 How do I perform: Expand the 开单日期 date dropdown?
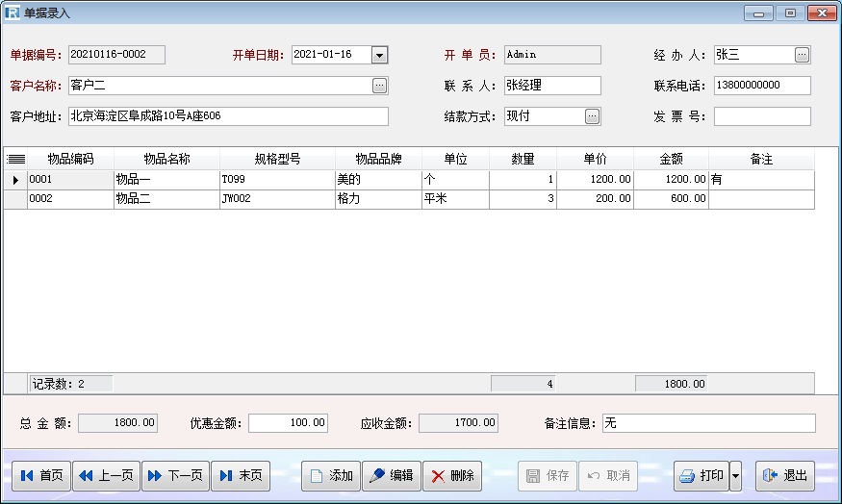click(379, 56)
